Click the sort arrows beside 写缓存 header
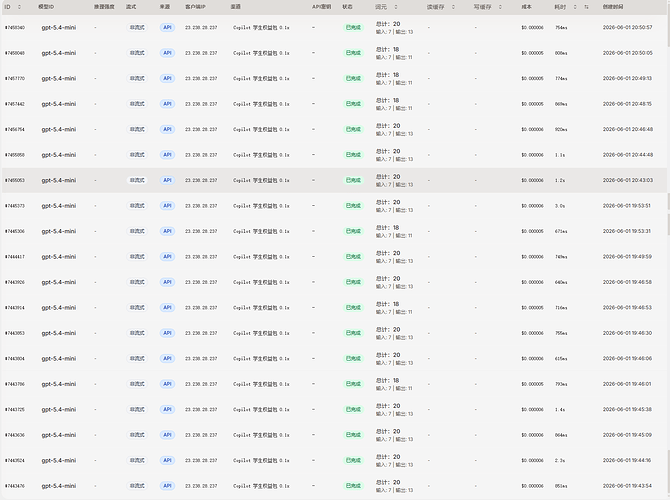The image size is (670, 500). point(500,7)
